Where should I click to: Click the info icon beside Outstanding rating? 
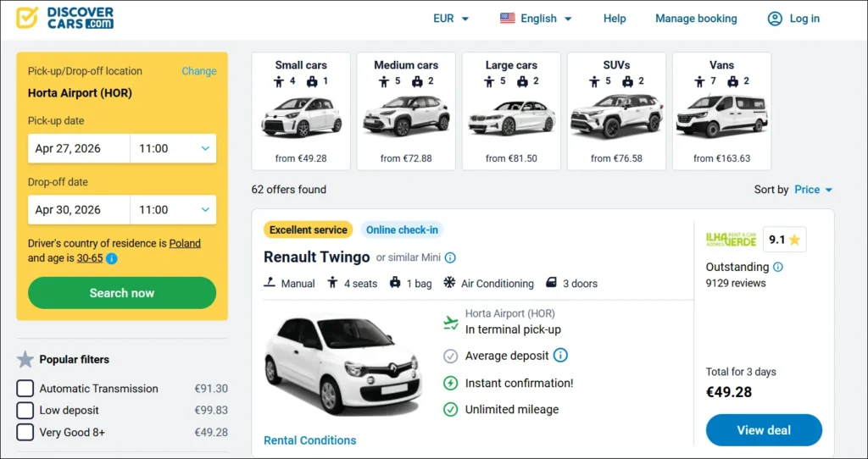click(x=778, y=267)
